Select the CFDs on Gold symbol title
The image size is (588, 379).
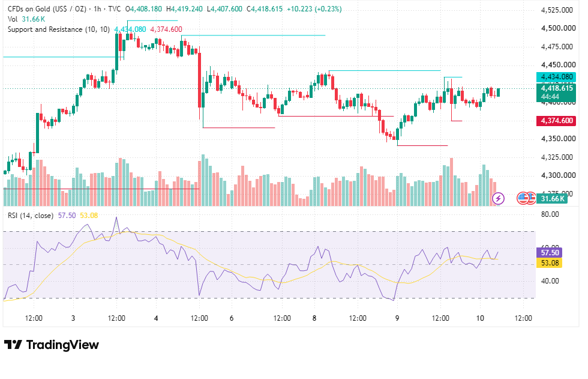tap(47, 8)
